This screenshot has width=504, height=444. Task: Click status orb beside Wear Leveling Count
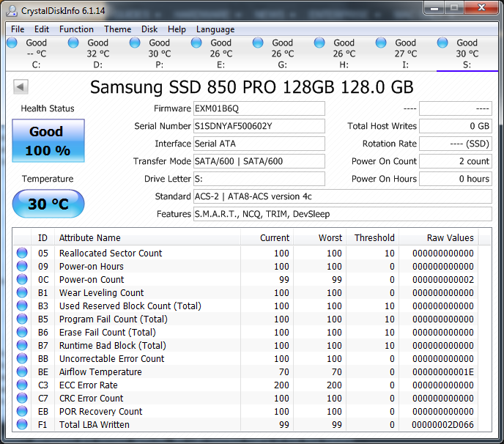22,293
